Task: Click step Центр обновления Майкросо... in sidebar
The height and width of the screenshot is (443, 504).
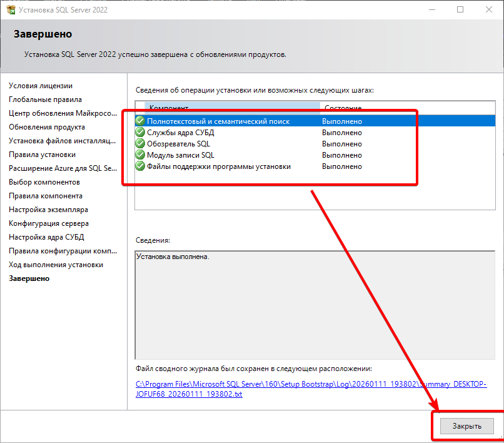Action: (63, 113)
